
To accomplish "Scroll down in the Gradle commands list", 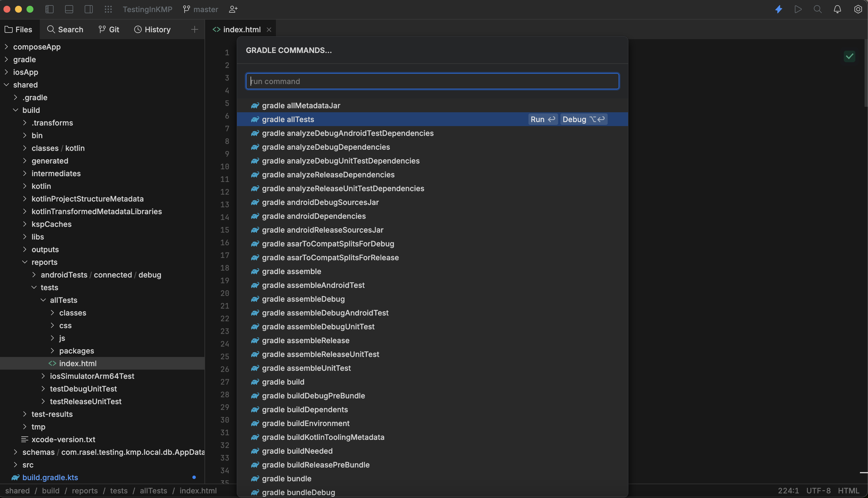I will coord(623,358).
